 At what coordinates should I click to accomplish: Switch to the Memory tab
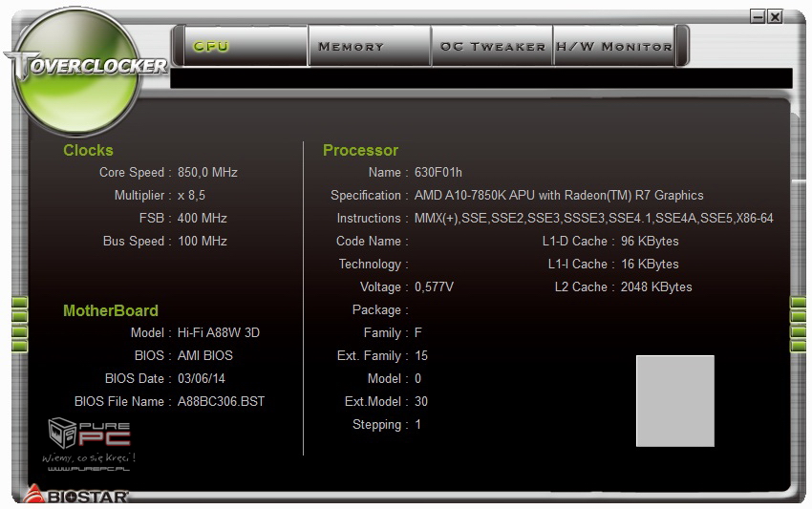(x=369, y=46)
